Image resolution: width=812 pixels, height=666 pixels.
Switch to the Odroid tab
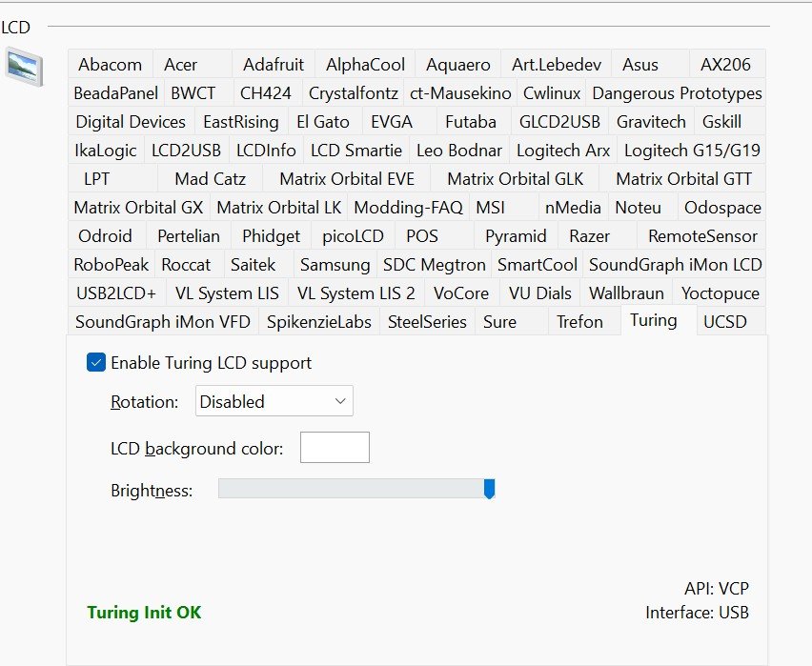pos(105,236)
